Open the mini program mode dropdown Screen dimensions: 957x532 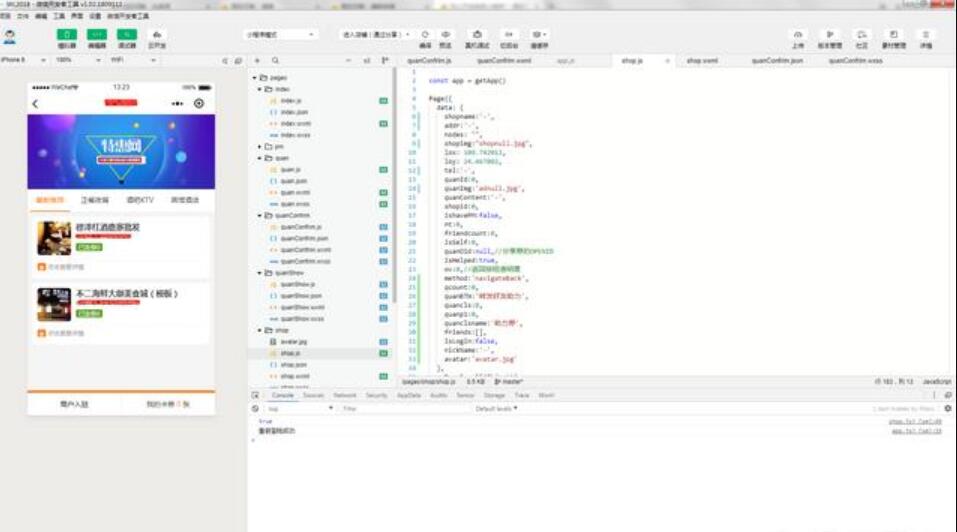point(281,35)
